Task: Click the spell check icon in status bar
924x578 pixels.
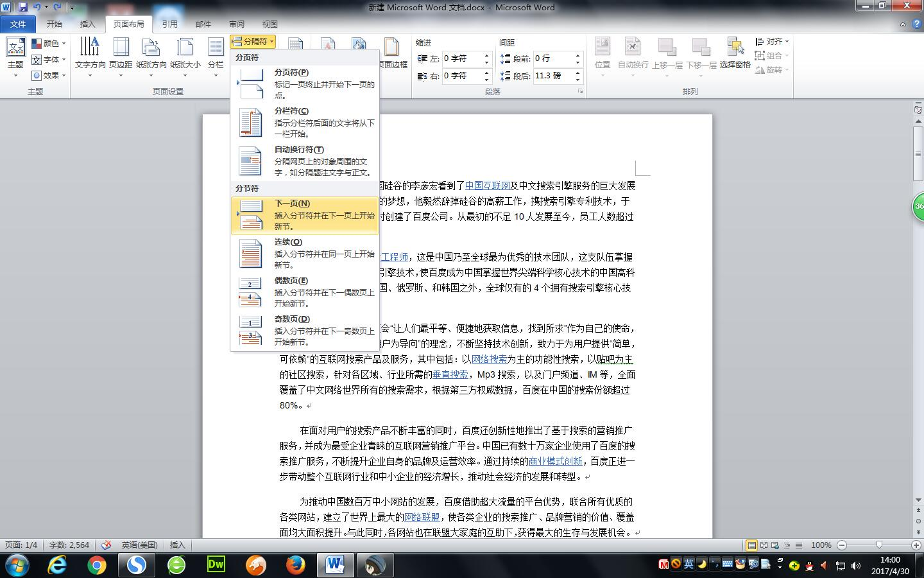Action: 107,545
